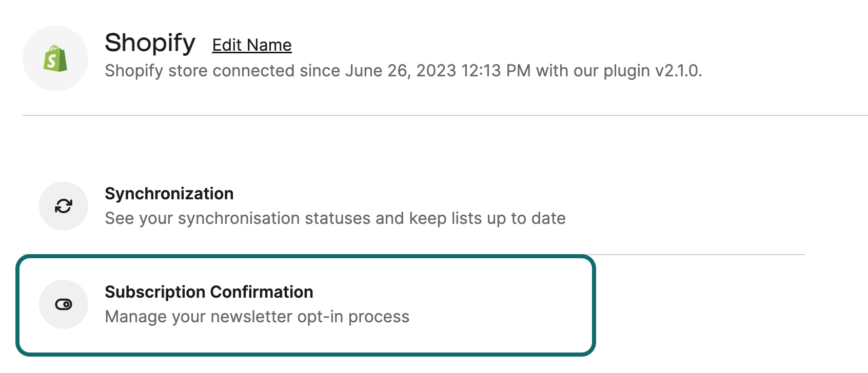Click the June 26, 2023 connection date

(400, 71)
